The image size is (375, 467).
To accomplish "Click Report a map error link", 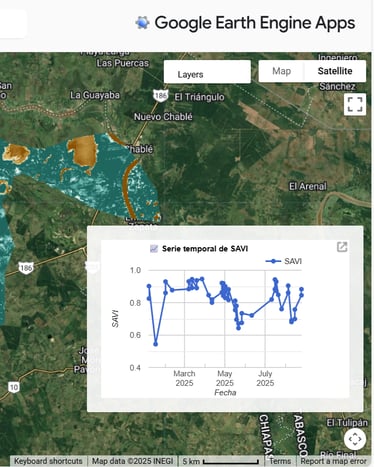I will pyautogui.click(x=333, y=461).
